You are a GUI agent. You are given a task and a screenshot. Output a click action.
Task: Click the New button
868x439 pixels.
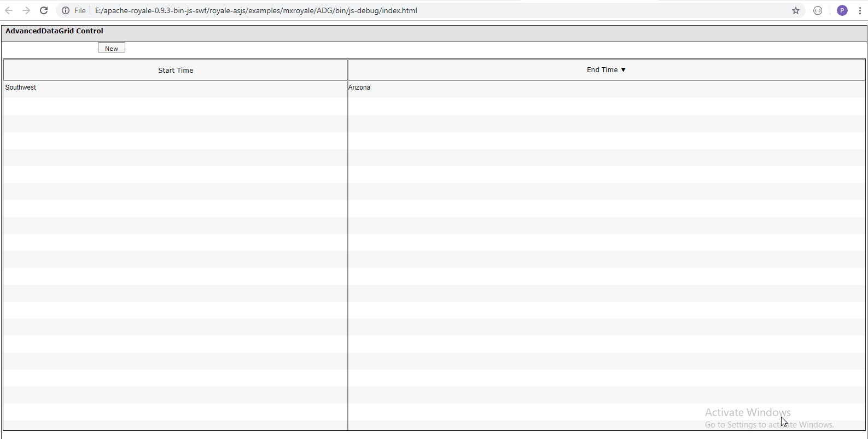(112, 48)
